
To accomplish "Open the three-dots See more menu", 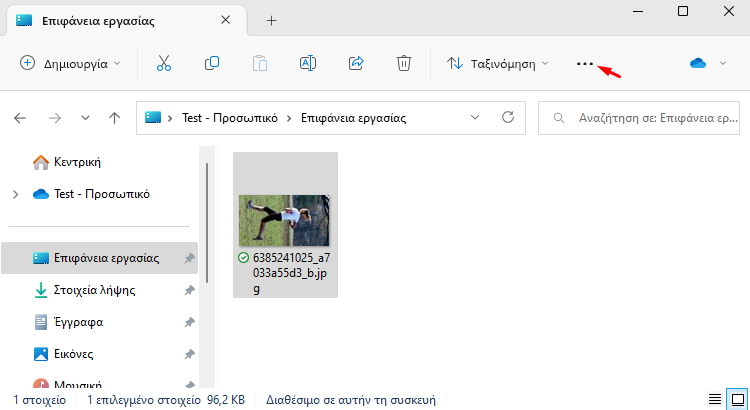I will (x=585, y=64).
